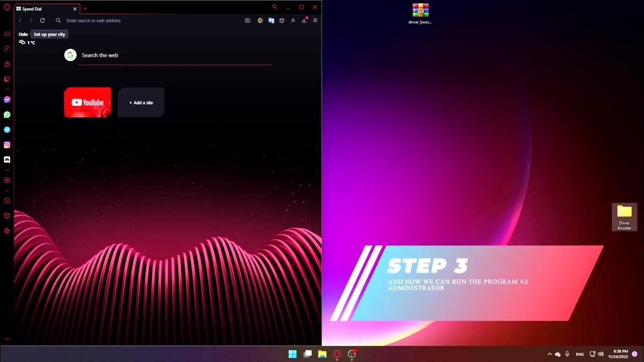The height and width of the screenshot is (362, 644).
Task: Open Task View on the taskbar
Action: [x=307, y=354]
